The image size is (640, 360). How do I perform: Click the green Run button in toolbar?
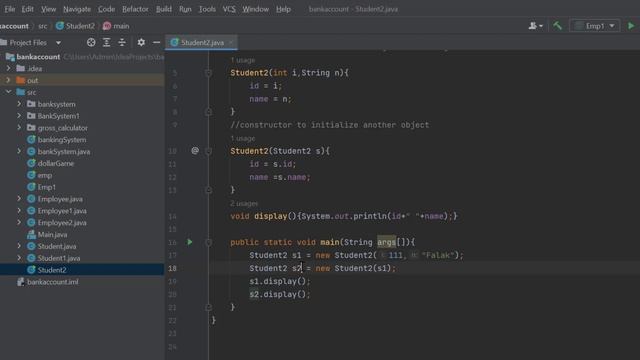pos(631,26)
